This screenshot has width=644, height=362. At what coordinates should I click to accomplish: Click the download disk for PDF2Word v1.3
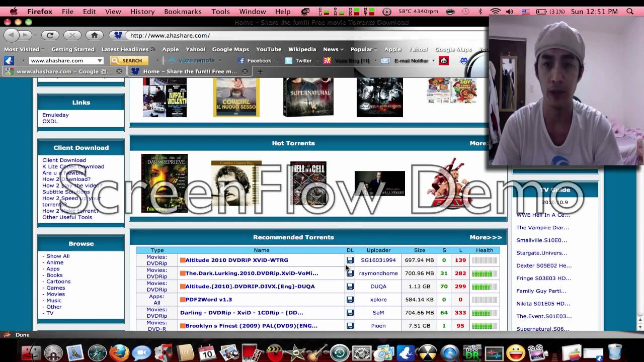click(x=350, y=300)
